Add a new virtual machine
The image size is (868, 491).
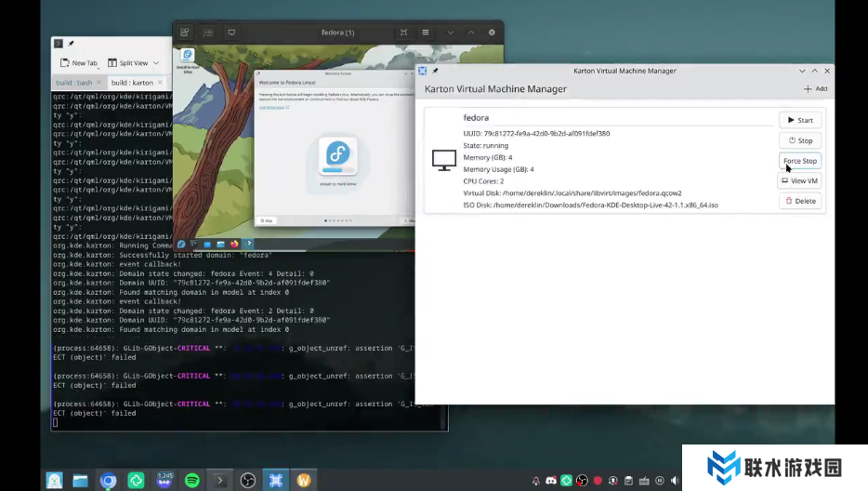(x=815, y=89)
